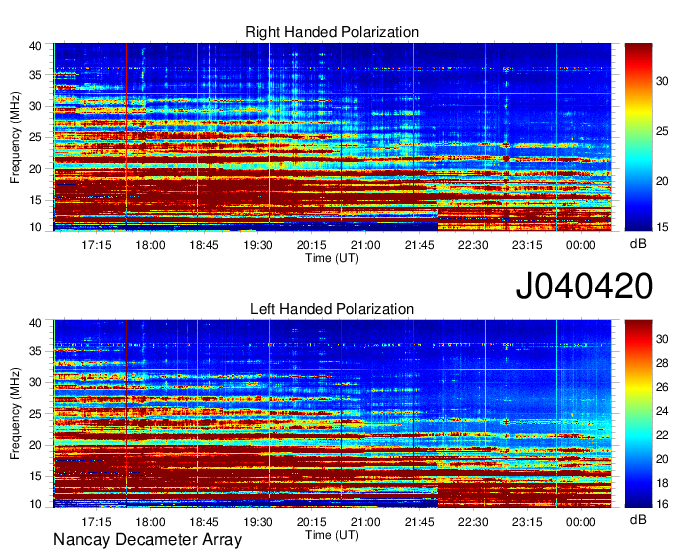This screenshot has width=680, height=552.
Task: Click the 21:45 tick under the Left Handed plot
Action: pos(419,522)
